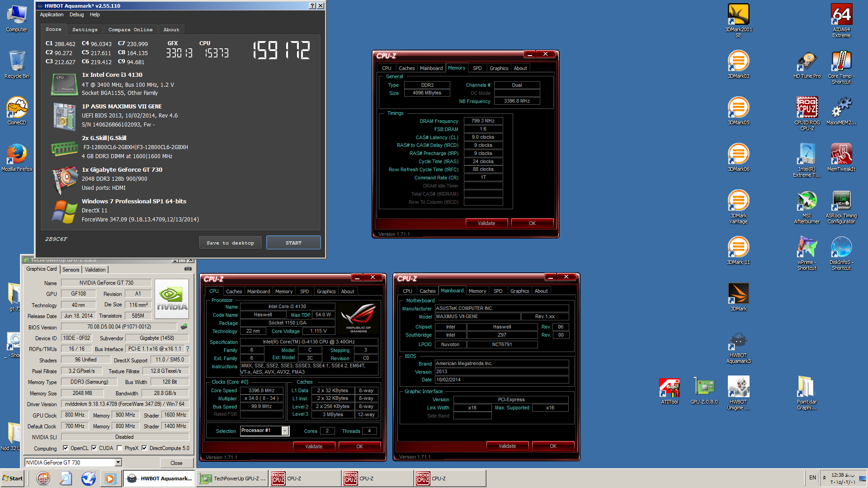Open the HD Tune Pro desktop icon
This screenshot has width=868, height=488.
click(x=807, y=64)
